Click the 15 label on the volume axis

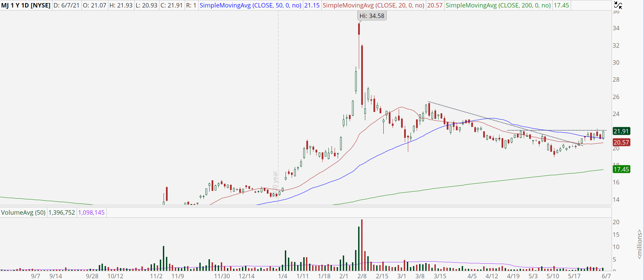pyautogui.click(x=616, y=234)
